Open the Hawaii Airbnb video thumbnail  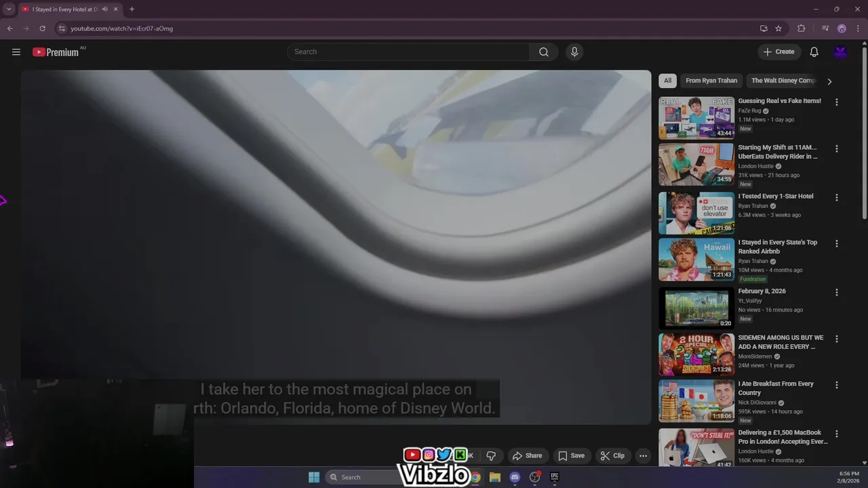tap(696, 259)
